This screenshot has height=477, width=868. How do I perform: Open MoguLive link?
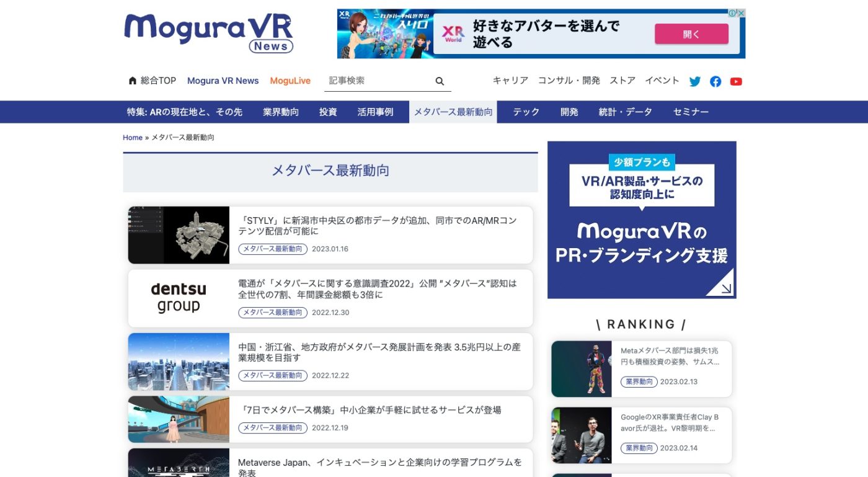(290, 81)
